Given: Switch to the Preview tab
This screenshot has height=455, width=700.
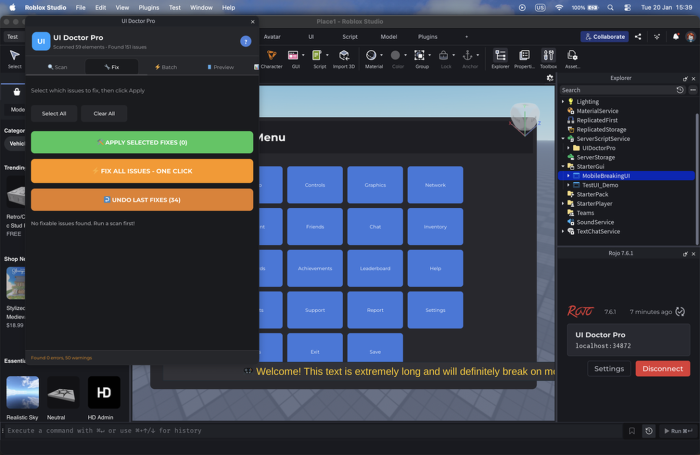Looking at the screenshot, I should coord(221,67).
